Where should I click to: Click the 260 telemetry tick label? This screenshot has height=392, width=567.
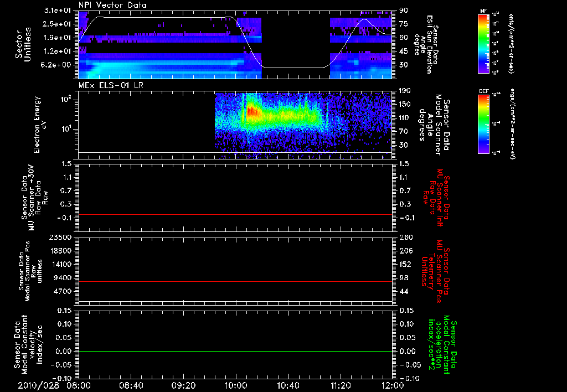[405, 237]
